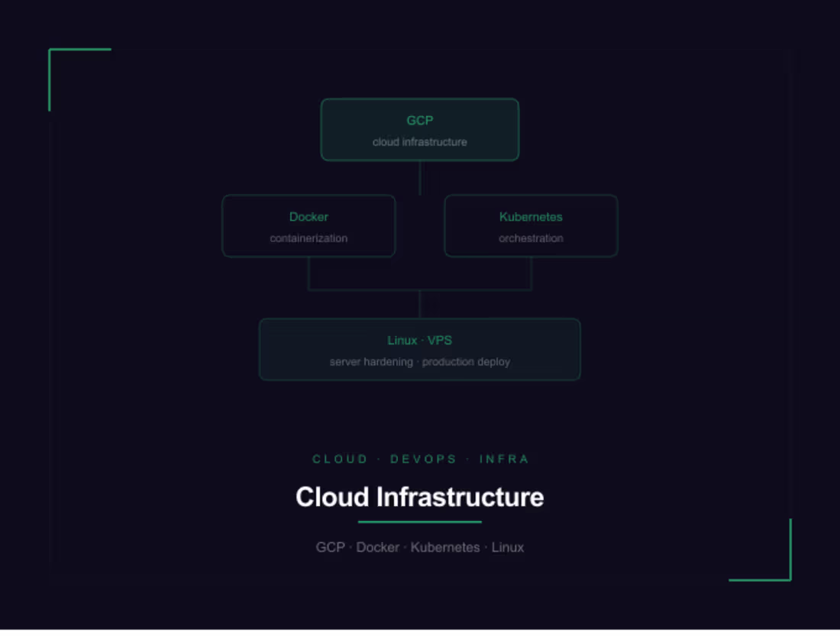Expand the Kubernetes orchestration details
The height and width of the screenshot is (642, 840).
(531, 226)
